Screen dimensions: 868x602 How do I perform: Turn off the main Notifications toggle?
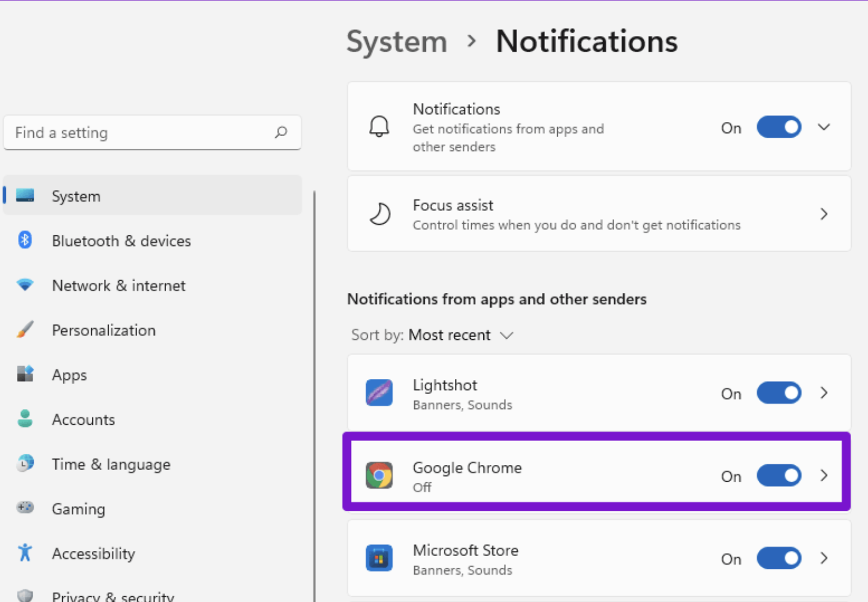pos(779,127)
